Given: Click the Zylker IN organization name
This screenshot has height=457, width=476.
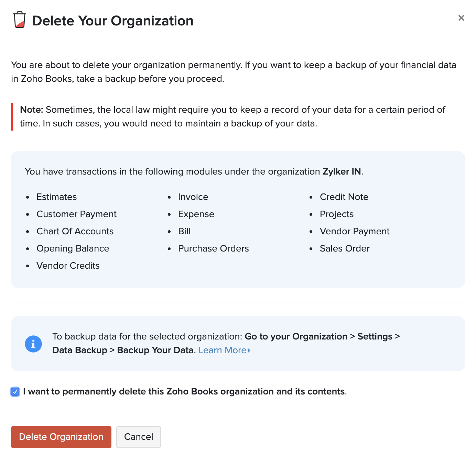Looking at the screenshot, I should tap(342, 171).
